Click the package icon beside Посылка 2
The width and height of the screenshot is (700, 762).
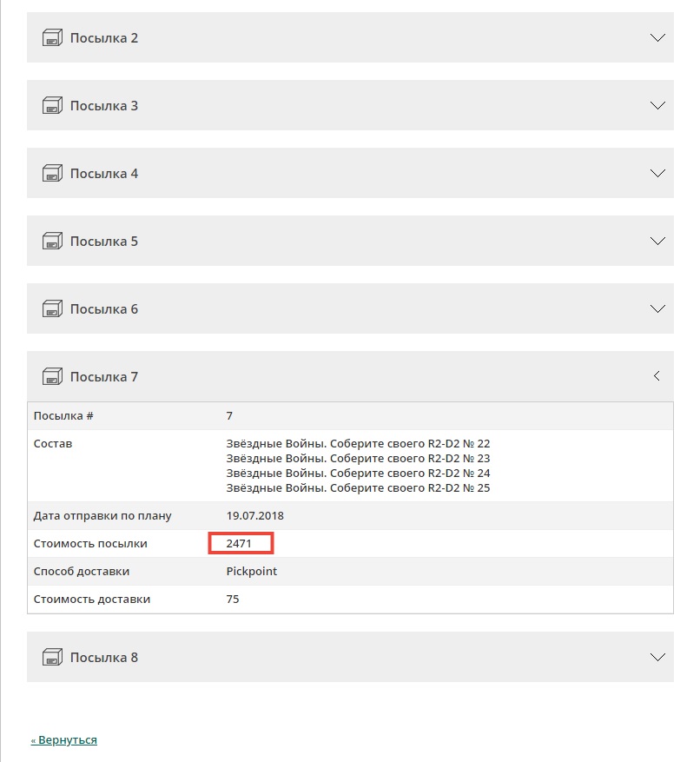pyautogui.click(x=53, y=37)
